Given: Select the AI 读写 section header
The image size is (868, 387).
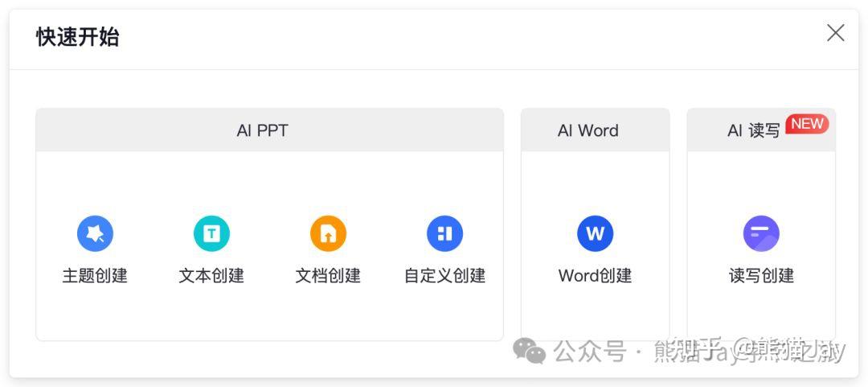Looking at the screenshot, I should pyautogui.click(x=761, y=130).
